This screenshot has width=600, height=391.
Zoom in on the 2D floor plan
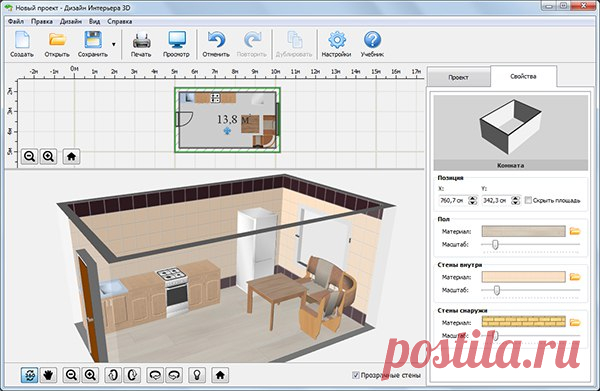pos(48,156)
